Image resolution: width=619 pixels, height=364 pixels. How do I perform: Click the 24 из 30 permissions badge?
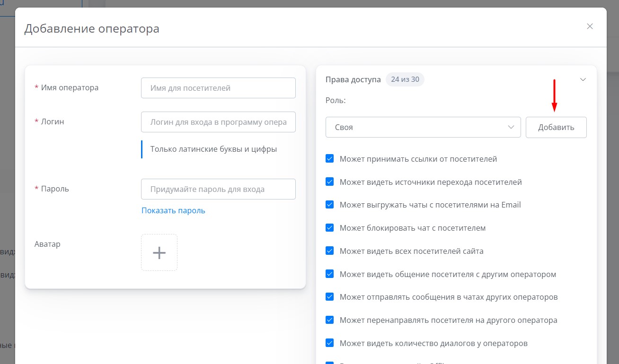pos(405,79)
